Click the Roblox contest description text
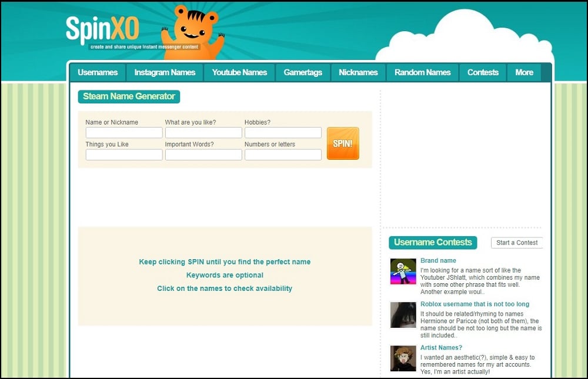The image size is (588, 379). 481,324
